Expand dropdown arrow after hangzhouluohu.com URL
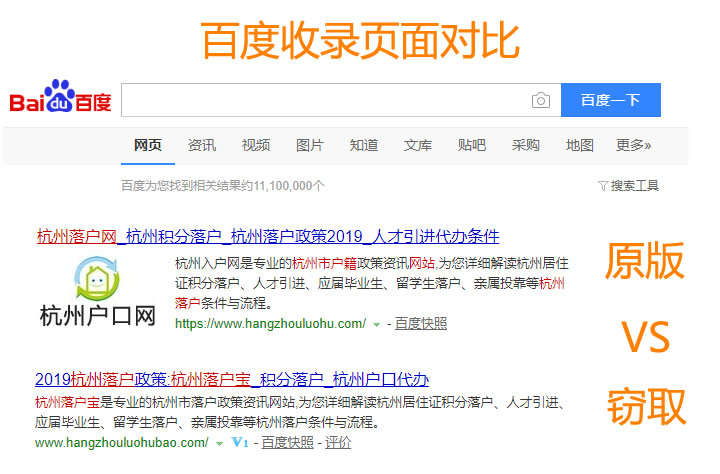The width and height of the screenshot is (720, 474). pyautogui.click(x=377, y=325)
